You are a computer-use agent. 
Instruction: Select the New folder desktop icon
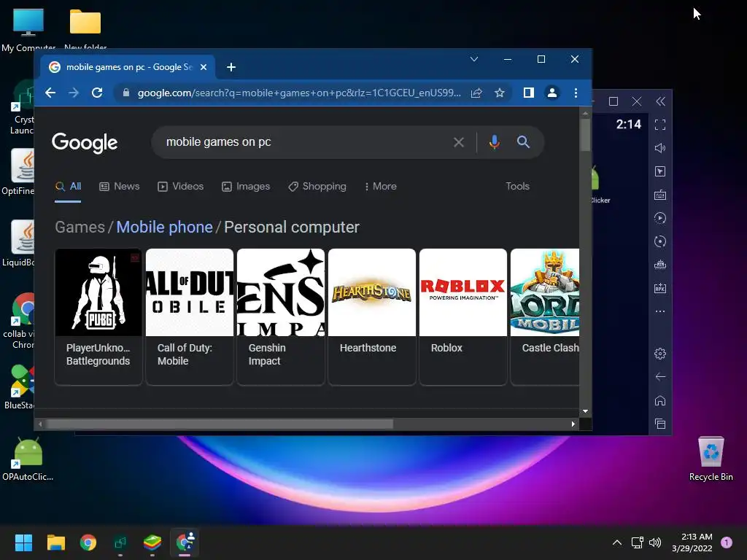tap(85, 28)
